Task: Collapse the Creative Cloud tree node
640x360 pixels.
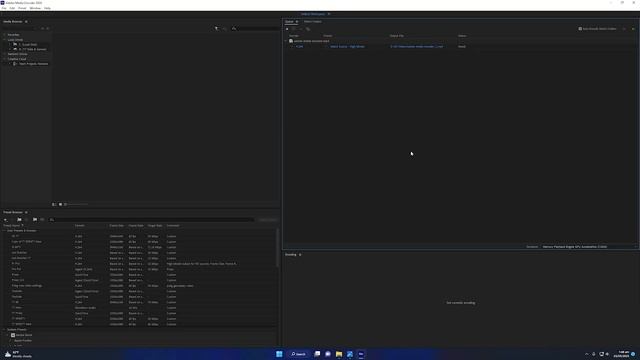Action: (x=4, y=59)
